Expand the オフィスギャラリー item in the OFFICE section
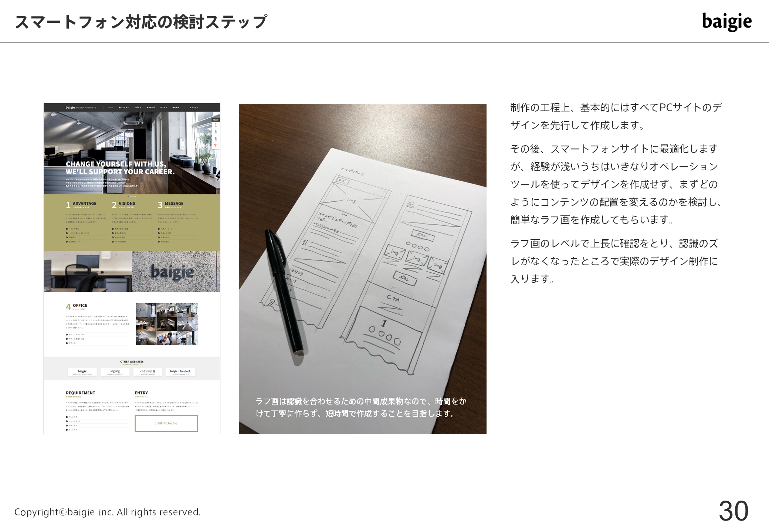The height and width of the screenshot is (532, 769). pyautogui.click(x=74, y=334)
